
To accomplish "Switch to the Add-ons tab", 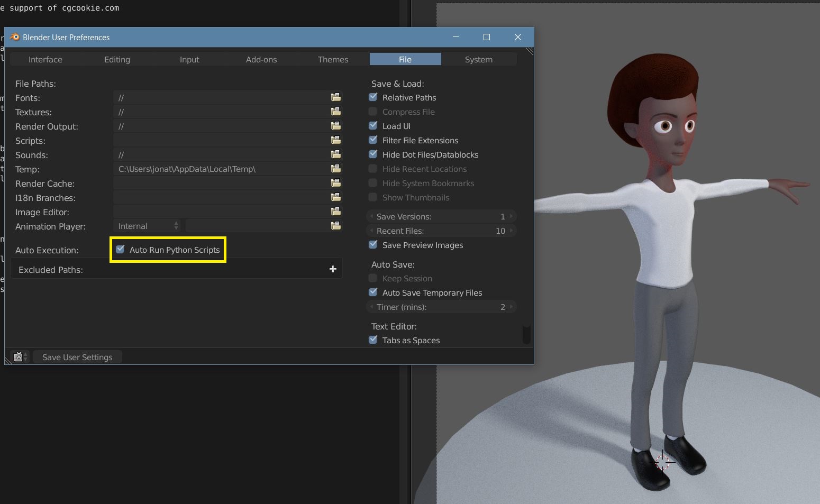I will (x=261, y=59).
